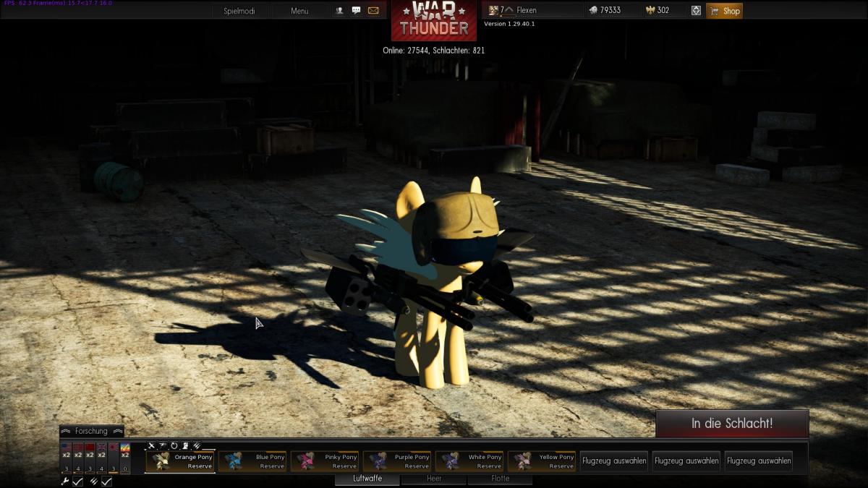Click the War Thunder logo
868x488 pixels.
click(434, 20)
